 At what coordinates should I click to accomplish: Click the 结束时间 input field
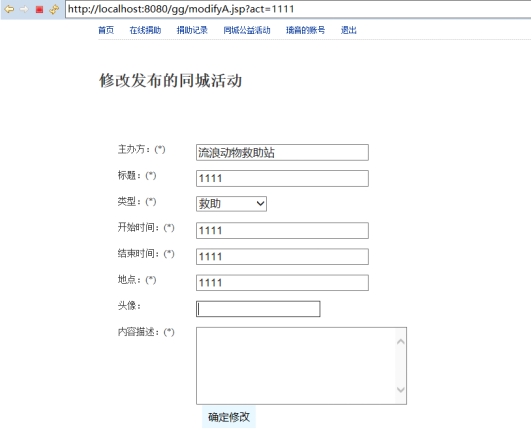coord(282,257)
